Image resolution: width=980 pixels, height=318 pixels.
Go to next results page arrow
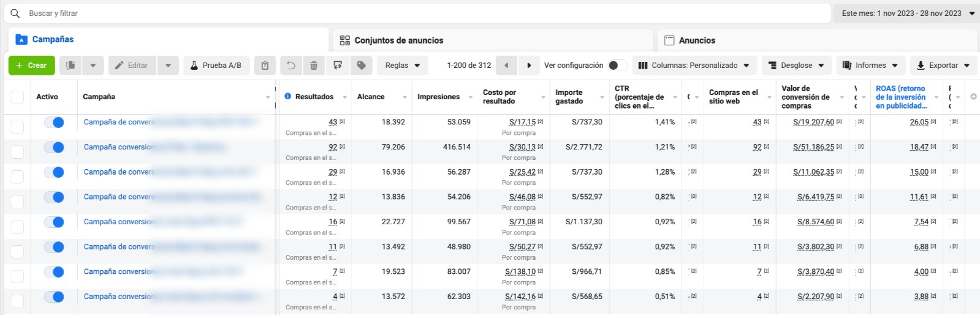(x=529, y=66)
